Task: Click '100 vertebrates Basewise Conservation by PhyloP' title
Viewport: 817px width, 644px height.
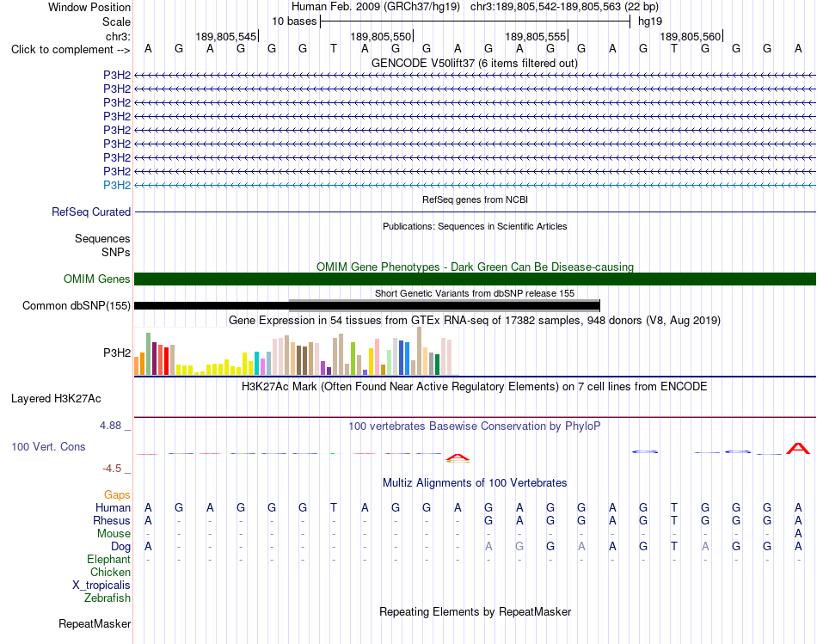Action: 475,426
